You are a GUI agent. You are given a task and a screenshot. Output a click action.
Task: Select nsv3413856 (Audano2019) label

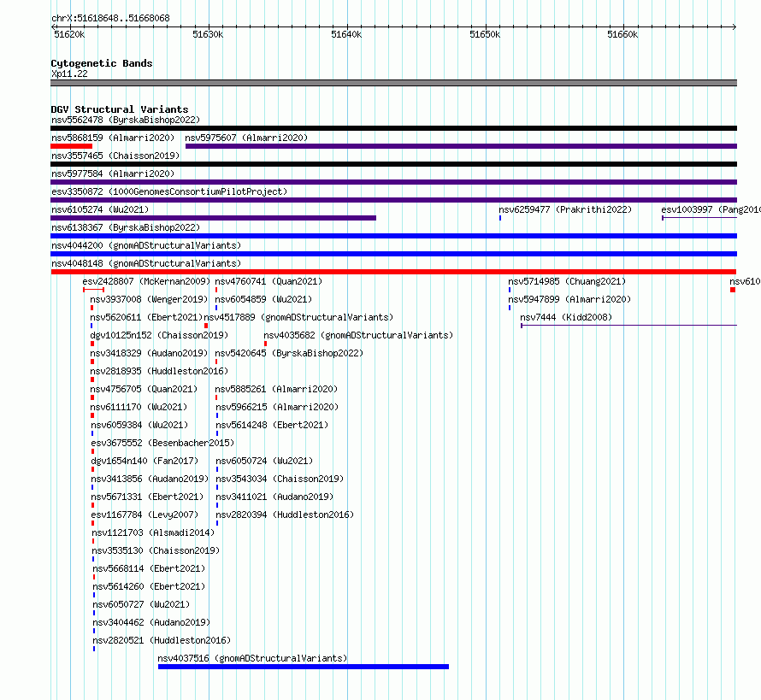[x=150, y=479]
